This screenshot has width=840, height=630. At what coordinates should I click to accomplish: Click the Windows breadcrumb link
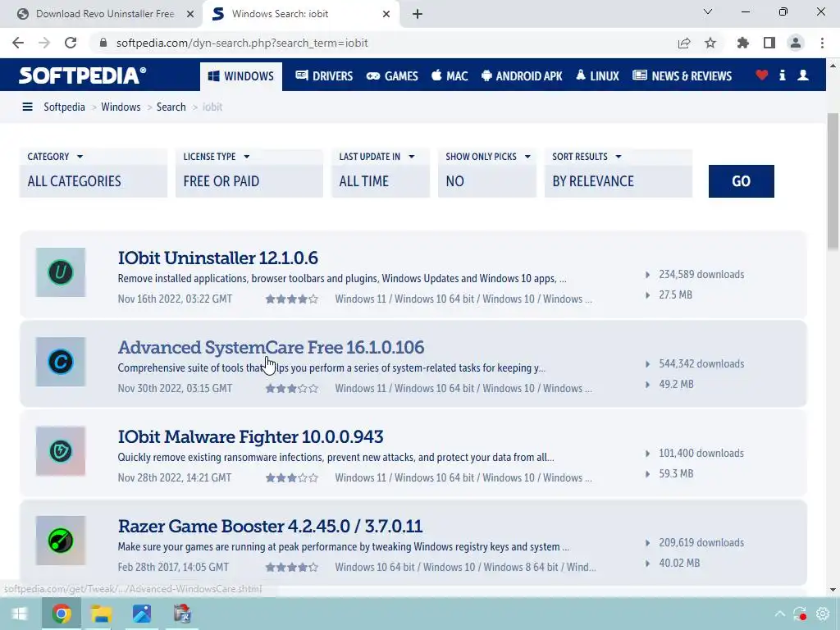pos(121,107)
